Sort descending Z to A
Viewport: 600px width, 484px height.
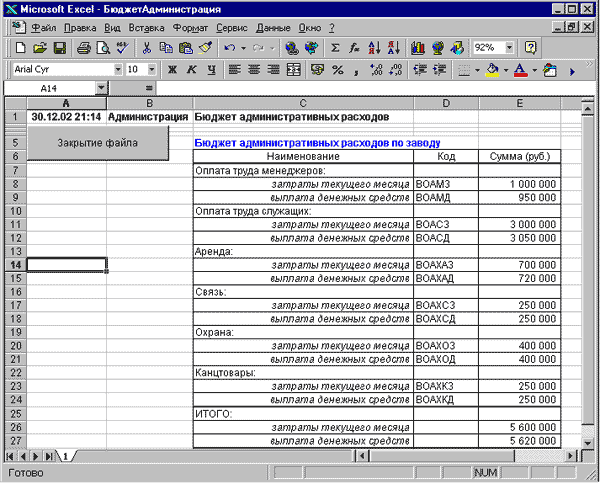(x=393, y=48)
